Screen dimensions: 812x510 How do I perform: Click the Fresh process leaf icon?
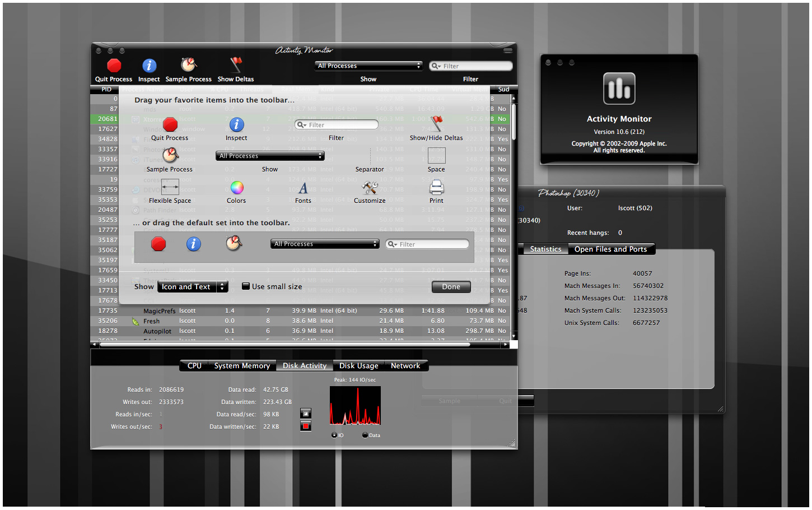136,321
